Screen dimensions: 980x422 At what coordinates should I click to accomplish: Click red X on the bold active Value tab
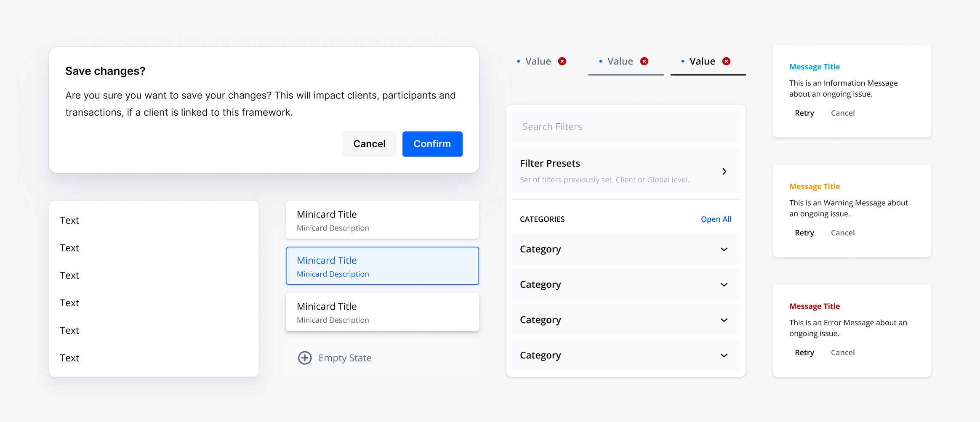pos(726,61)
